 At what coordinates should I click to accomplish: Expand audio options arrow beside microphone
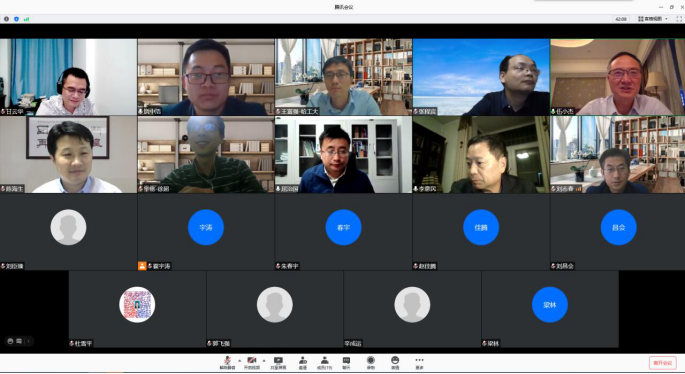(239, 360)
